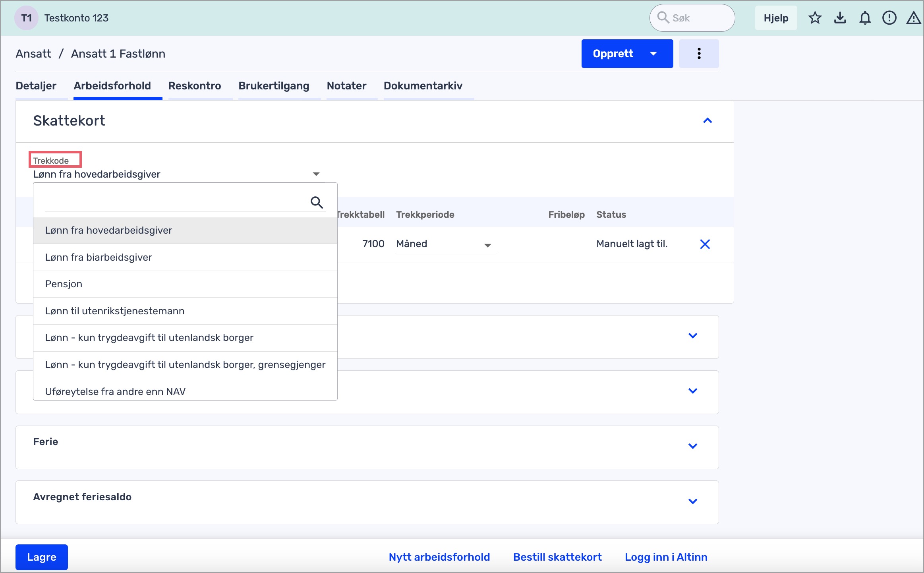Expand the Avregnet feriesaldo section
Screen dimensions: 924x573
[x=693, y=501]
